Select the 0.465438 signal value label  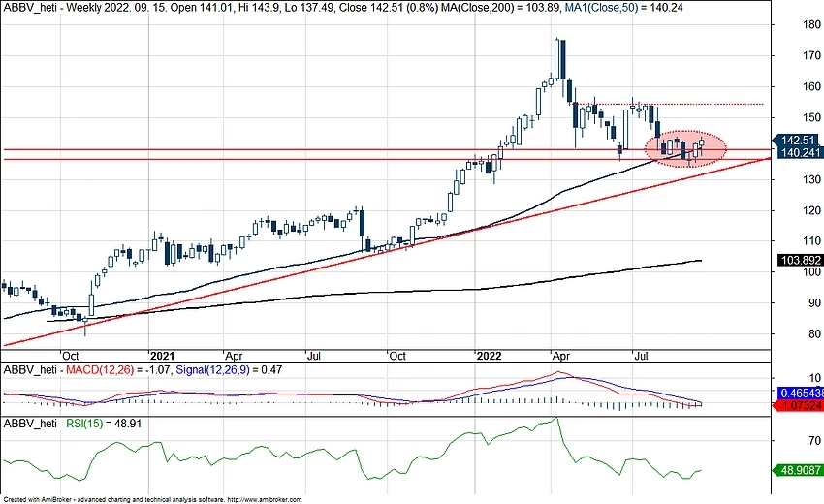pos(801,394)
